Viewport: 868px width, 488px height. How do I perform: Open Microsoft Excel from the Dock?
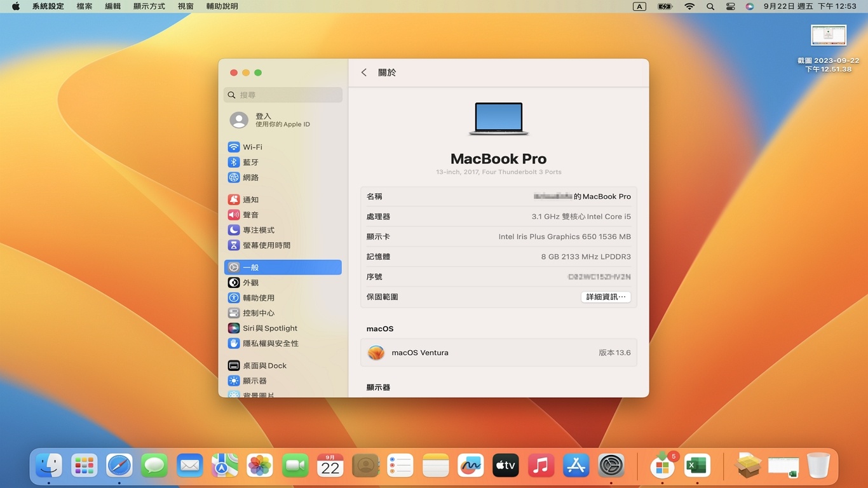click(x=697, y=466)
